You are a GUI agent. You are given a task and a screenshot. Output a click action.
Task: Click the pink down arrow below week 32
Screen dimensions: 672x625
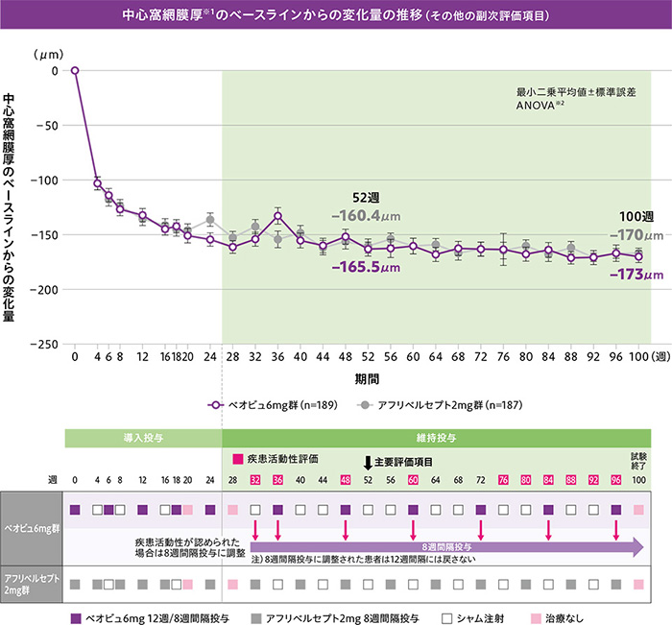[255, 530]
